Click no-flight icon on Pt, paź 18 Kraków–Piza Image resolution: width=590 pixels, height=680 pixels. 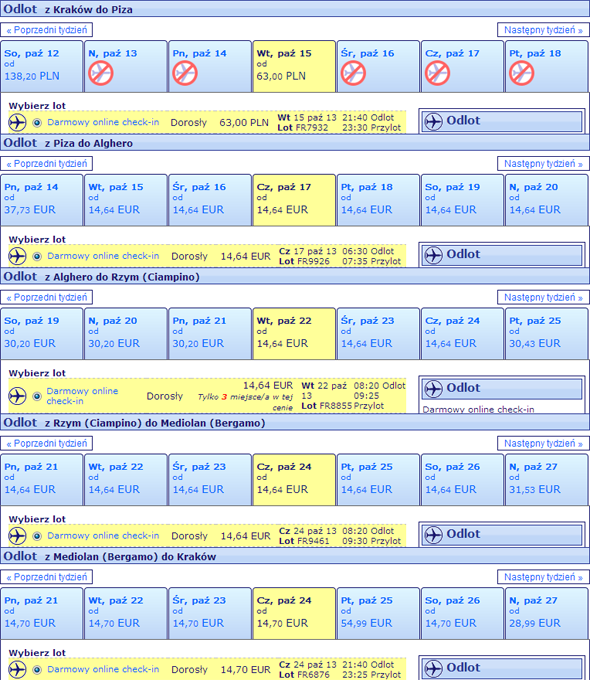tap(521, 73)
